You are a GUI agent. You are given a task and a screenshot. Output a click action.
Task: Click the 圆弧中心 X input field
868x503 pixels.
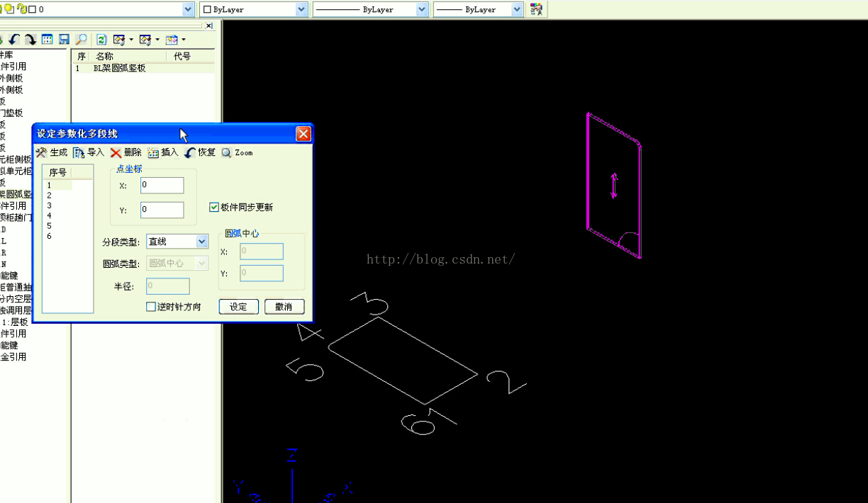pyautogui.click(x=262, y=252)
